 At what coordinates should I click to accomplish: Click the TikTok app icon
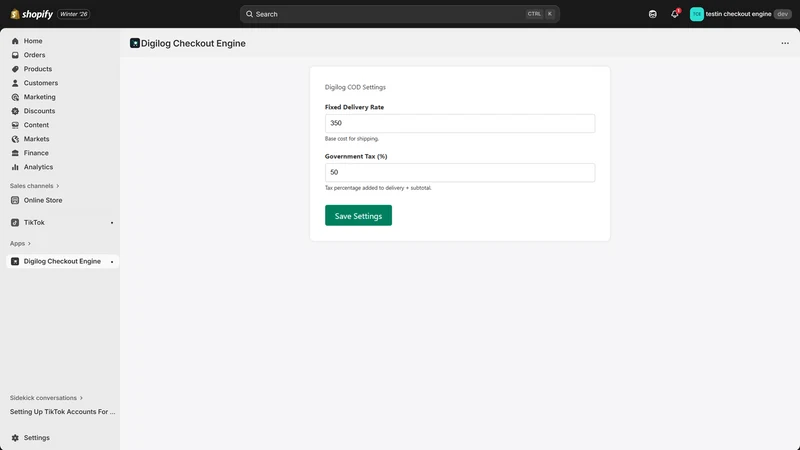15,222
